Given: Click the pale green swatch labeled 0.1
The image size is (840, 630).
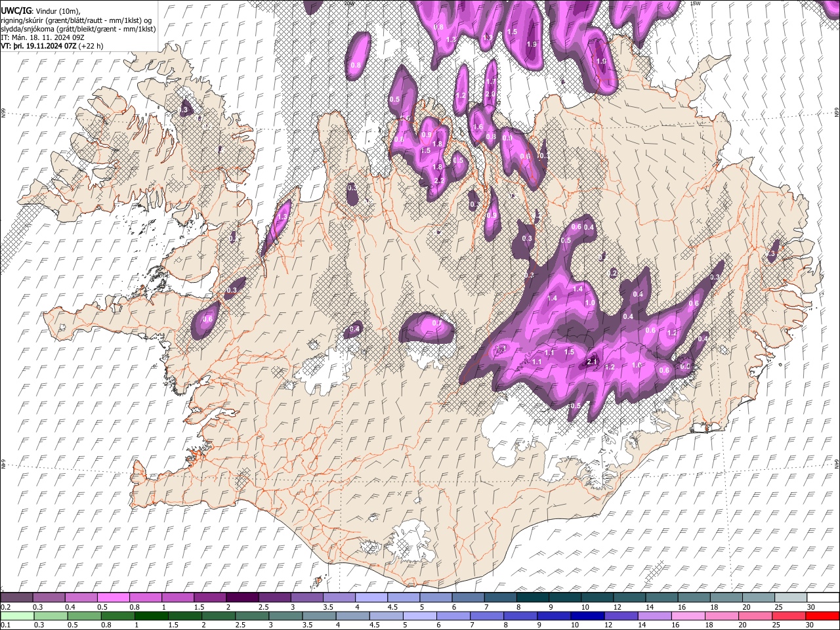Looking at the screenshot, I should [17, 616].
